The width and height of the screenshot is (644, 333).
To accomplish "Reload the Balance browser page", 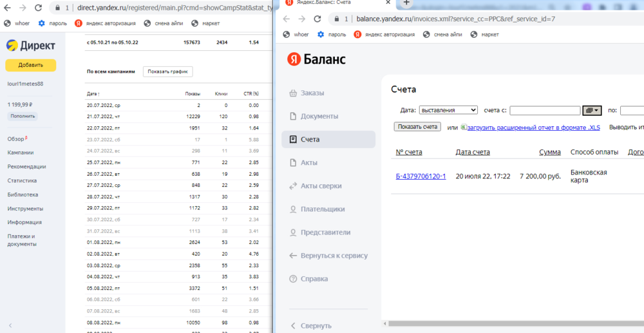I will (x=317, y=19).
